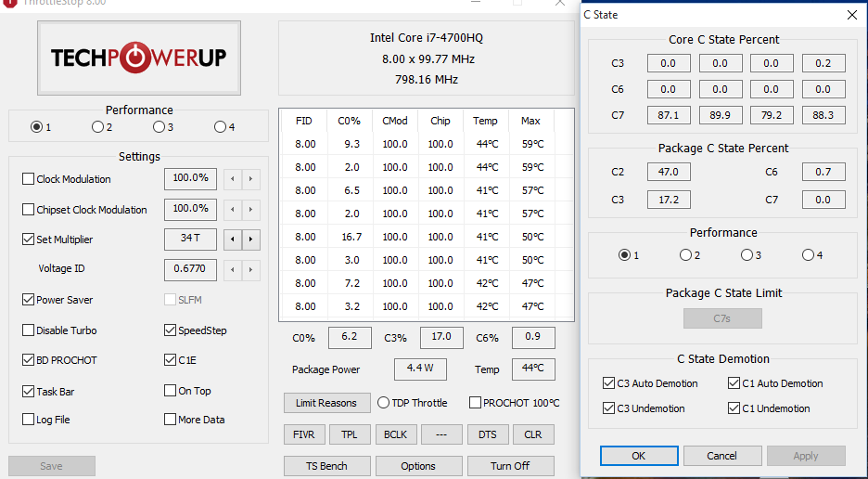Screen dimensions: 868x479
Task: Toggle the Task Bar checkbox
Action: [28, 392]
